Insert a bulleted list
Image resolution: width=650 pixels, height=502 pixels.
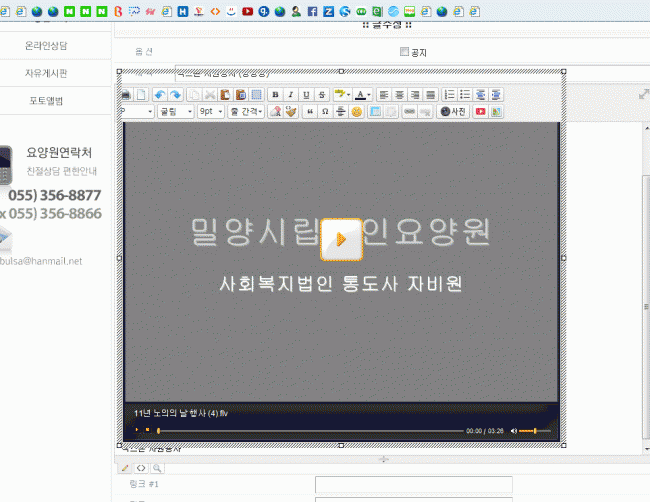click(x=465, y=95)
